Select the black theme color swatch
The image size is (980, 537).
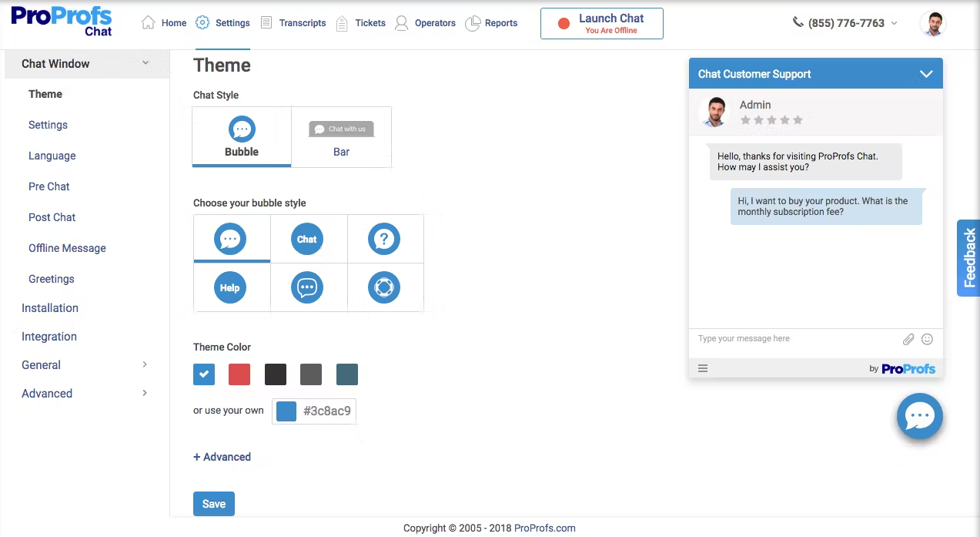276,374
